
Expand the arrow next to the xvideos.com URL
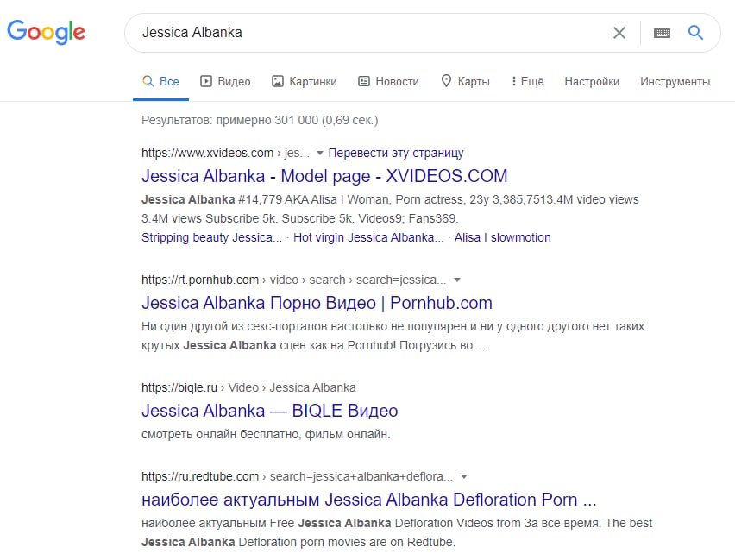click(320, 153)
